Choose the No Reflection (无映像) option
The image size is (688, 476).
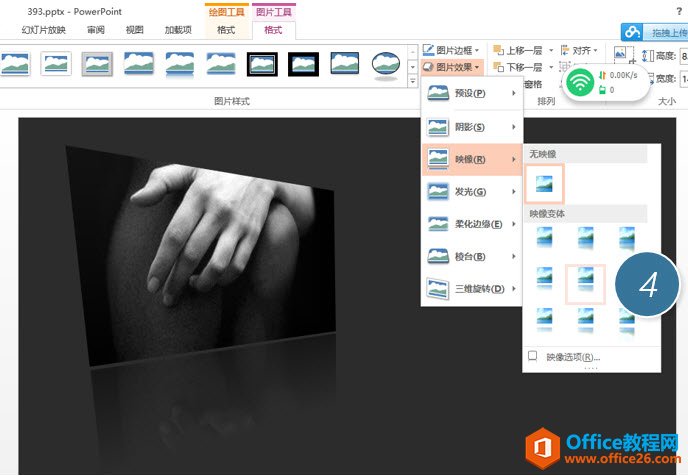pos(545,184)
